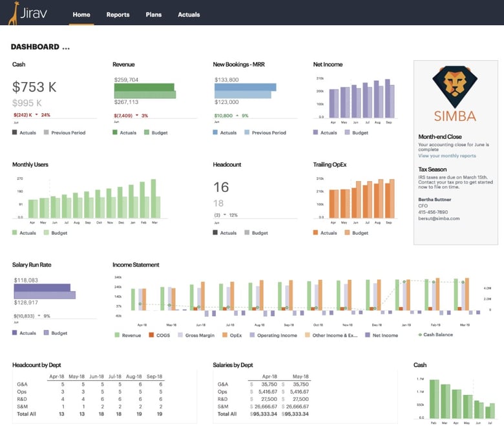504x426 pixels.
Task: Click bersut@simba.com email address
Action: (439, 218)
